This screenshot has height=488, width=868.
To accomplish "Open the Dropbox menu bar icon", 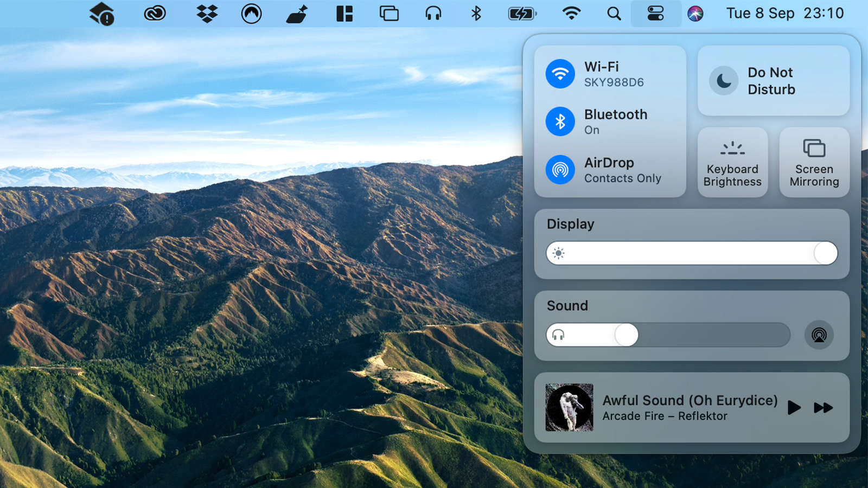I will coord(207,14).
